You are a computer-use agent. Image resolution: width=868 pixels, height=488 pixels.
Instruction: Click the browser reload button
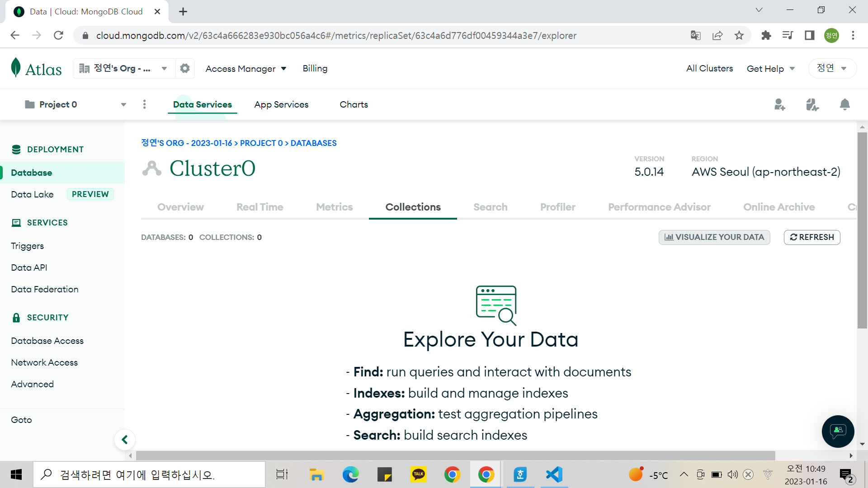click(x=58, y=35)
